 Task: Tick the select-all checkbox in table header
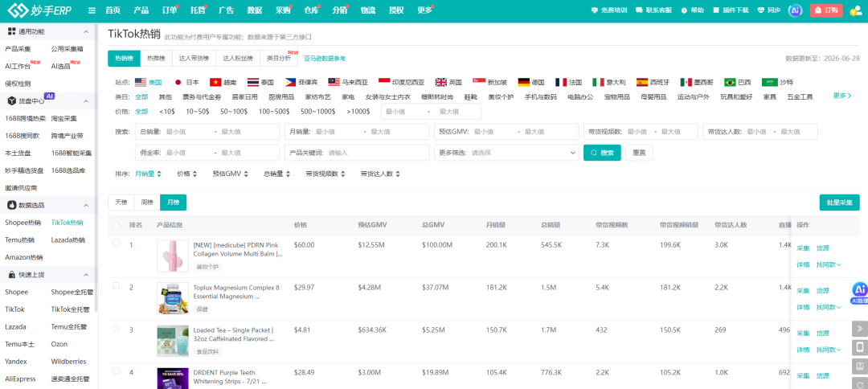116,225
